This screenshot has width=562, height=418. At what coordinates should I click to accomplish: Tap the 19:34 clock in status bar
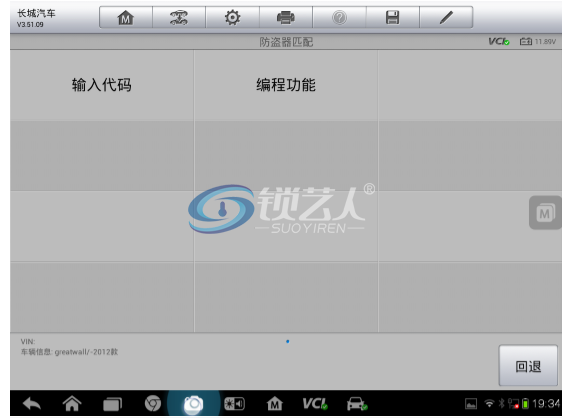(x=546, y=404)
